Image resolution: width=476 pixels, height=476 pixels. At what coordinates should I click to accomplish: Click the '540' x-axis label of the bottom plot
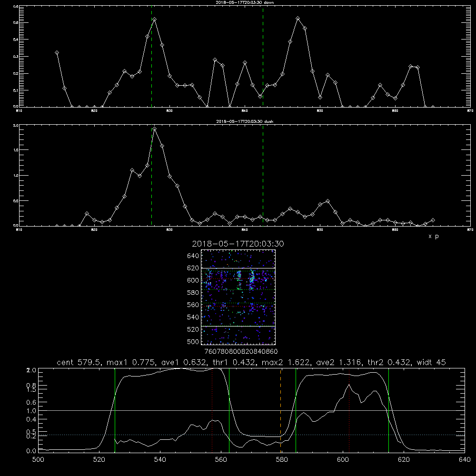coord(160,460)
